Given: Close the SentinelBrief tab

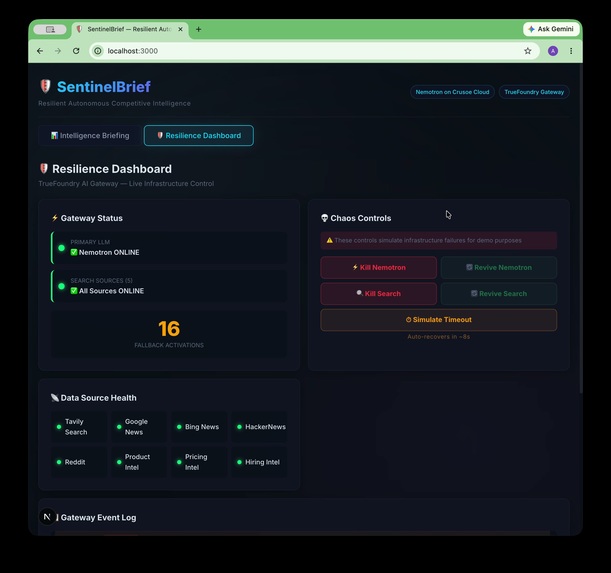Looking at the screenshot, I should click(x=180, y=29).
